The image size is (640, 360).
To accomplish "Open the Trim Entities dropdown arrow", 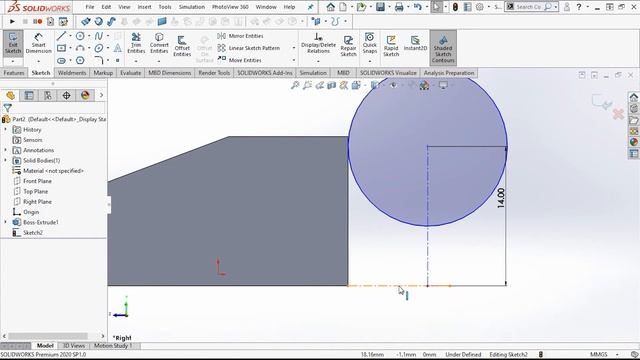I will click(x=136, y=61).
